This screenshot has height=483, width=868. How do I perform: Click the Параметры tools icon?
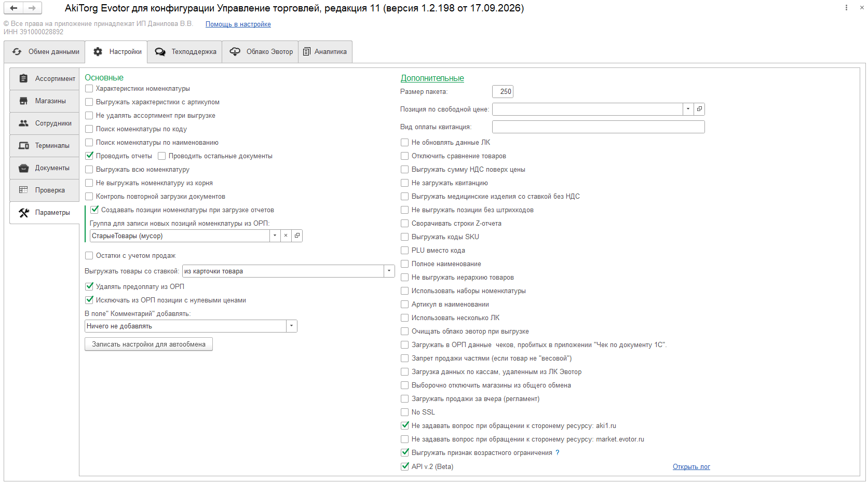tap(24, 213)
